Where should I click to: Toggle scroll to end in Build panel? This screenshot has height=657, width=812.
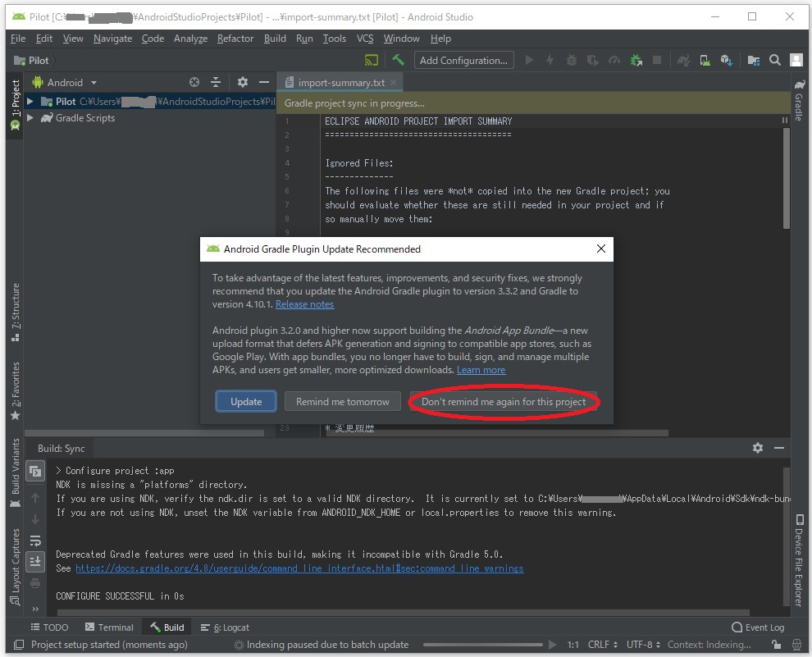pyautogui.click(x=35, y=561)
